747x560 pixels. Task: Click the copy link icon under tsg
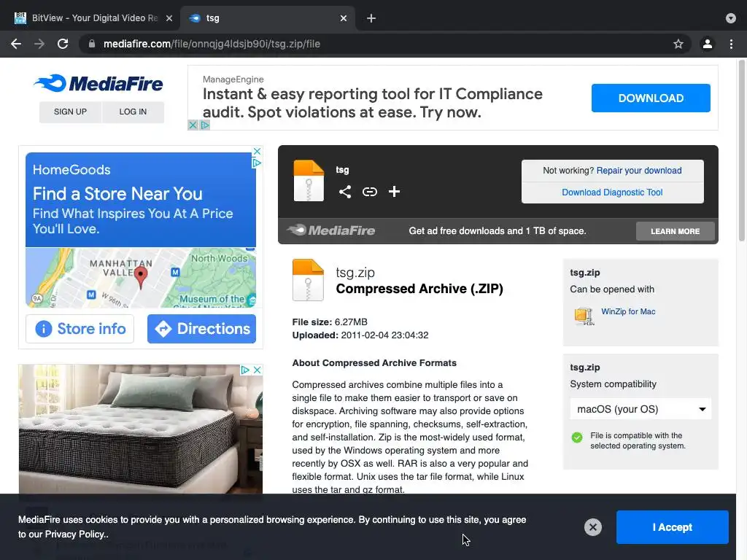(370, 192)
